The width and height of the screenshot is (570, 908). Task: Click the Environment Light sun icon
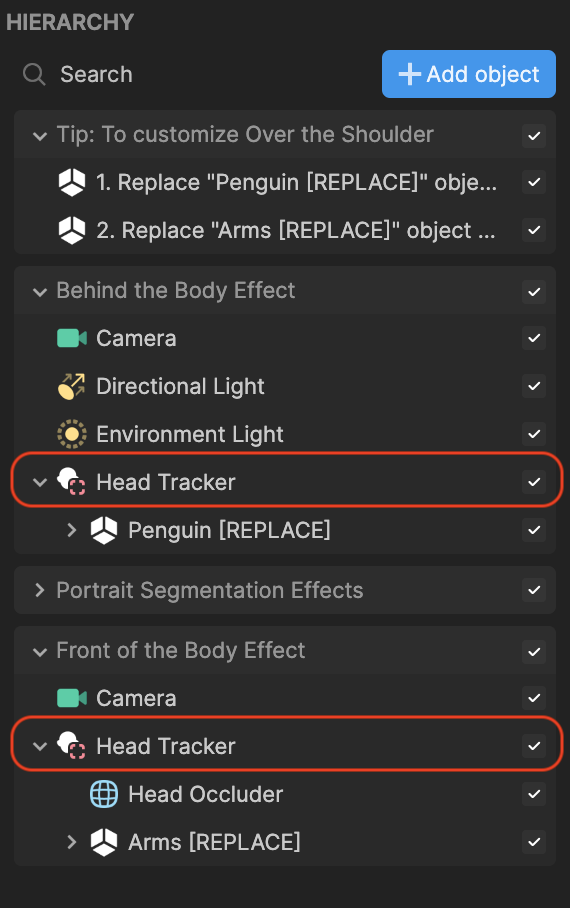click(72, 434)
